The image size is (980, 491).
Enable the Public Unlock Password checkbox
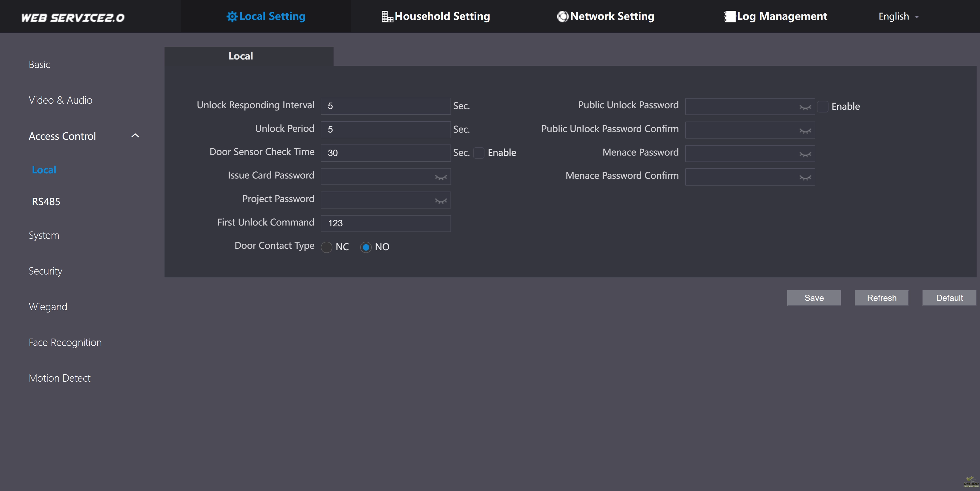tap(823, 107)
